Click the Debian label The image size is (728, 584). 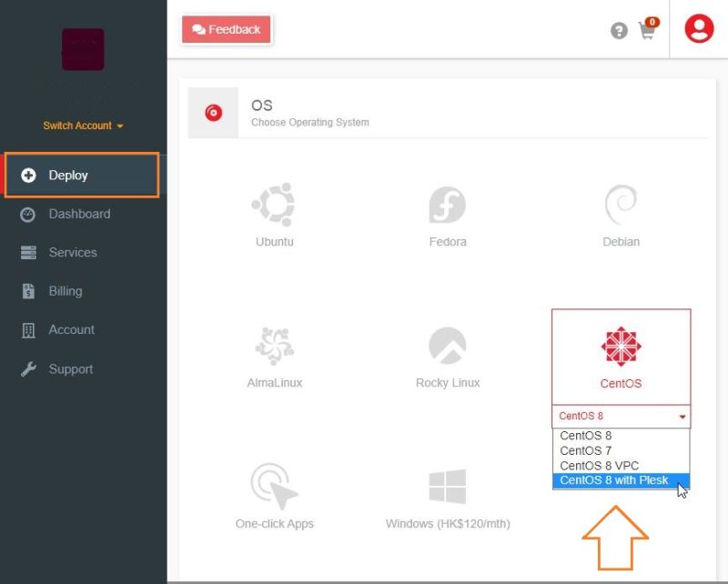pyautogui.click(x=621, y=242)
